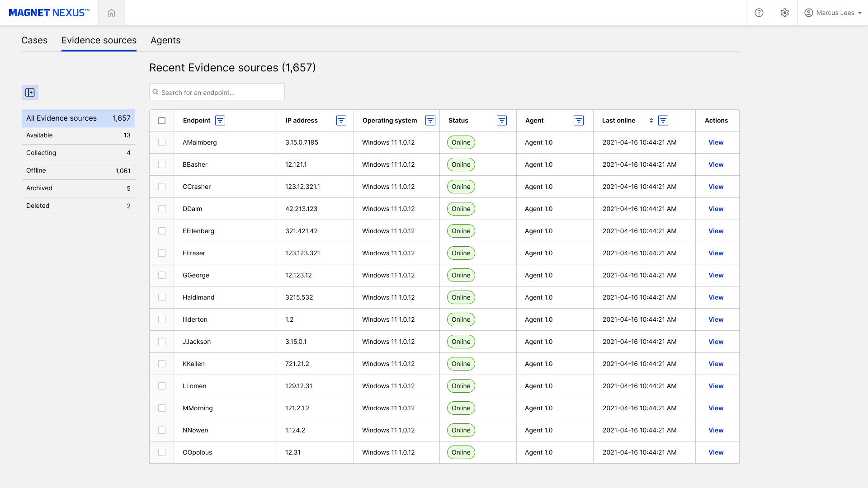This screenshot has width=868, height=488.
Task: View details for CCrasher
Action: tap(716, 186)
